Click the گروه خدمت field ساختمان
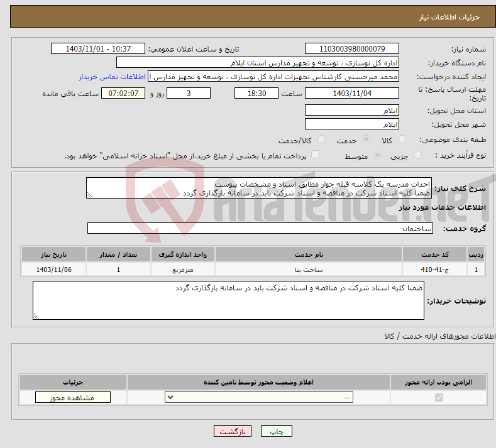The width and height of the screenshot is (496, 448). [x=260, y=228]
